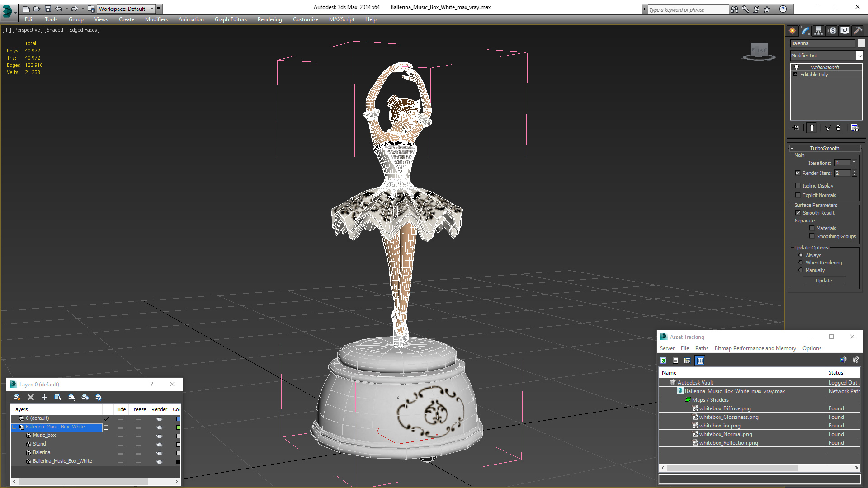
Task: Open the Graph Editors menu
Action: [231, 19]
